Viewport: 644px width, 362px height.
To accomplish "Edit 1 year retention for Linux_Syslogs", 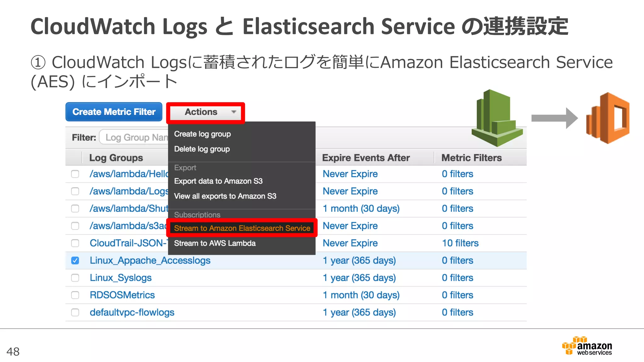I will [x=359, y=278].
